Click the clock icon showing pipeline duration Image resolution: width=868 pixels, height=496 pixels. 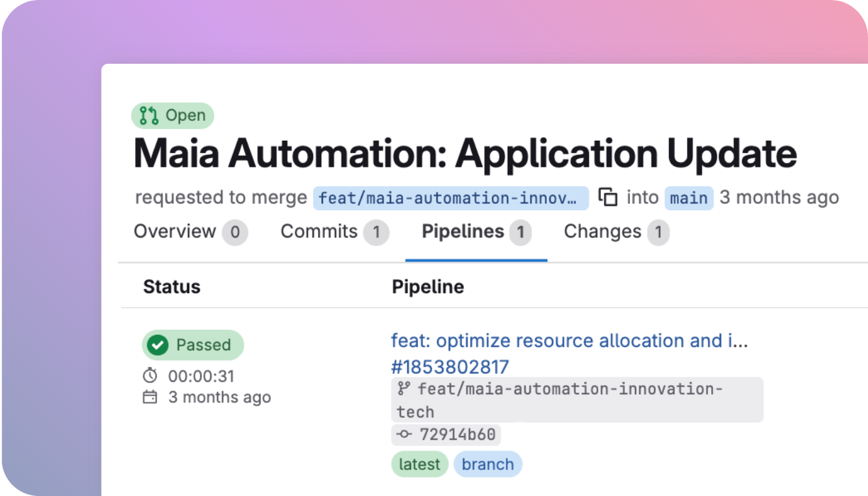[x=149, y=376]
